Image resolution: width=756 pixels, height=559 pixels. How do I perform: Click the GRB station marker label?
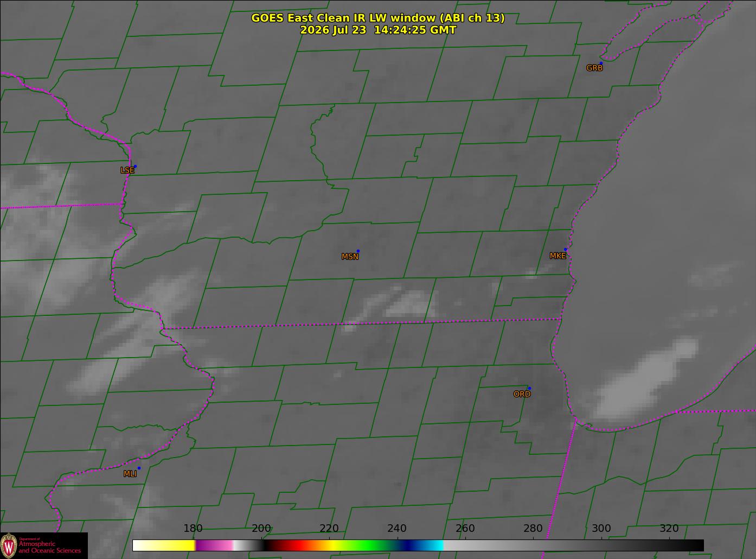[x=594, y=68]
